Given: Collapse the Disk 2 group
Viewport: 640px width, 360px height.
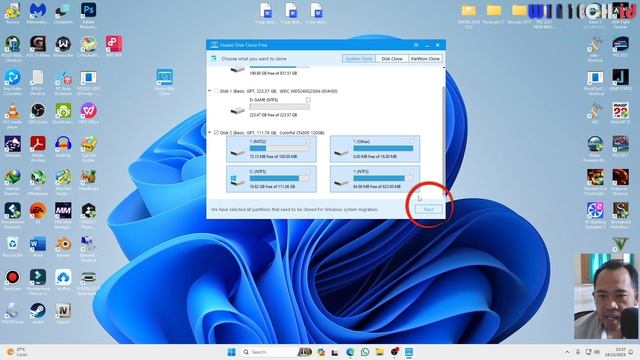Looking at the screenshot, I should [x=210, y=133].
